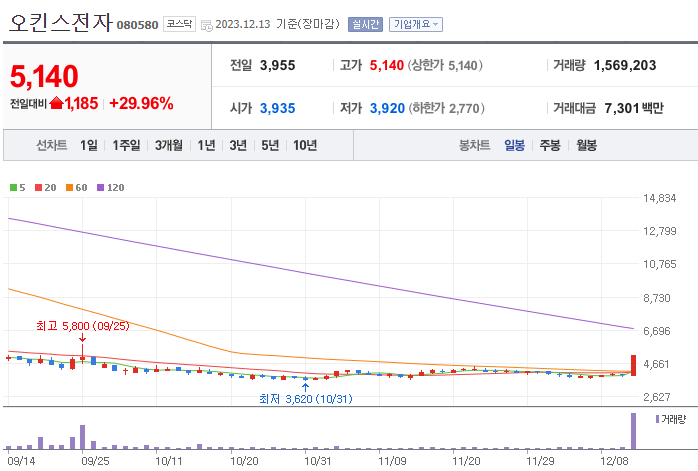Click the green 5-day moving average swatch
This screenshot has width=698, height=471.
point(13,187)
